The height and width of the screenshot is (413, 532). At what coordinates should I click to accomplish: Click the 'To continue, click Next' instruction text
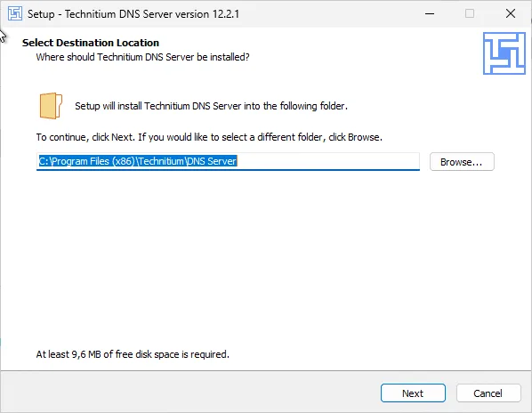point(209,137)
